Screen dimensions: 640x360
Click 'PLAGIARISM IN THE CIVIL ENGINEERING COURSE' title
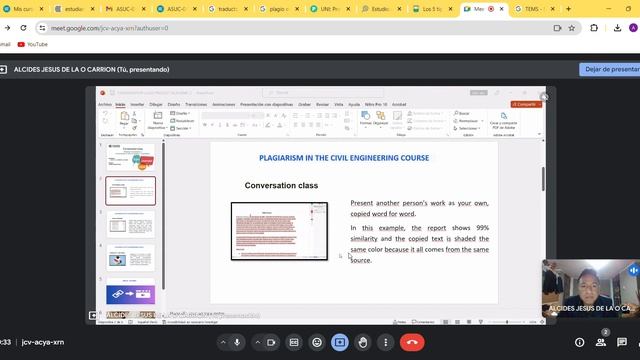point(344,158)
